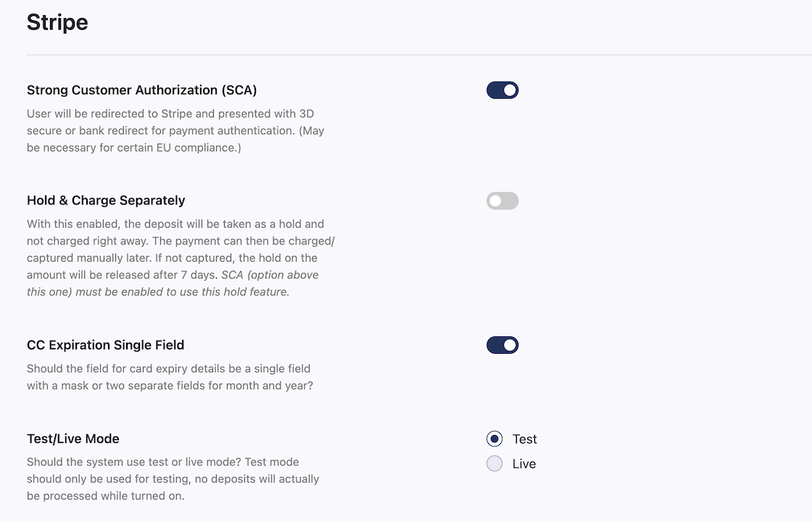Click the italic "SCA (option above" note
This screenshot has height=522, width=812.
click(270, 275)
